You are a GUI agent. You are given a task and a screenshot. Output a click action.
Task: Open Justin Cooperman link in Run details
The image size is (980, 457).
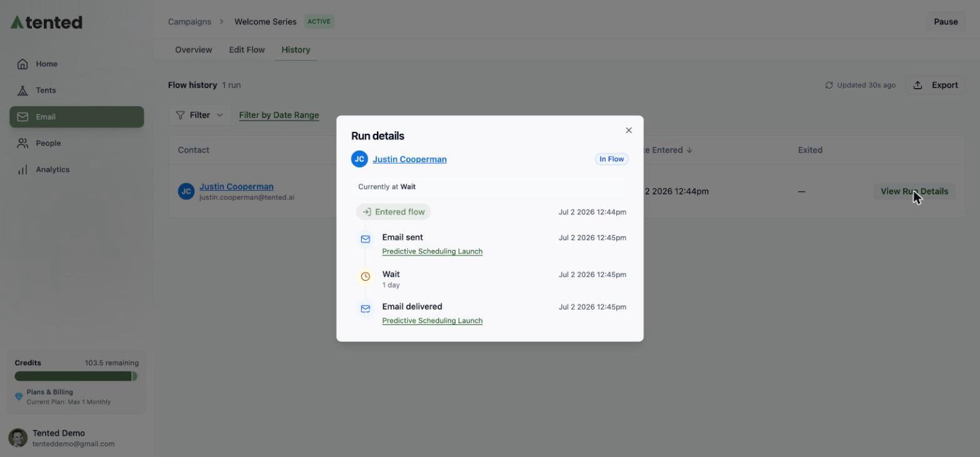pos(409,159)
